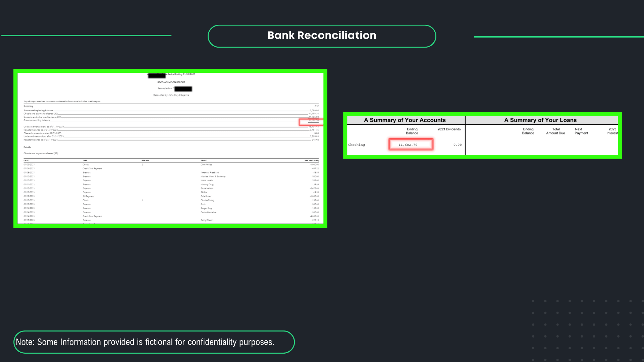Click the Next Payment column label

(581, 131)
